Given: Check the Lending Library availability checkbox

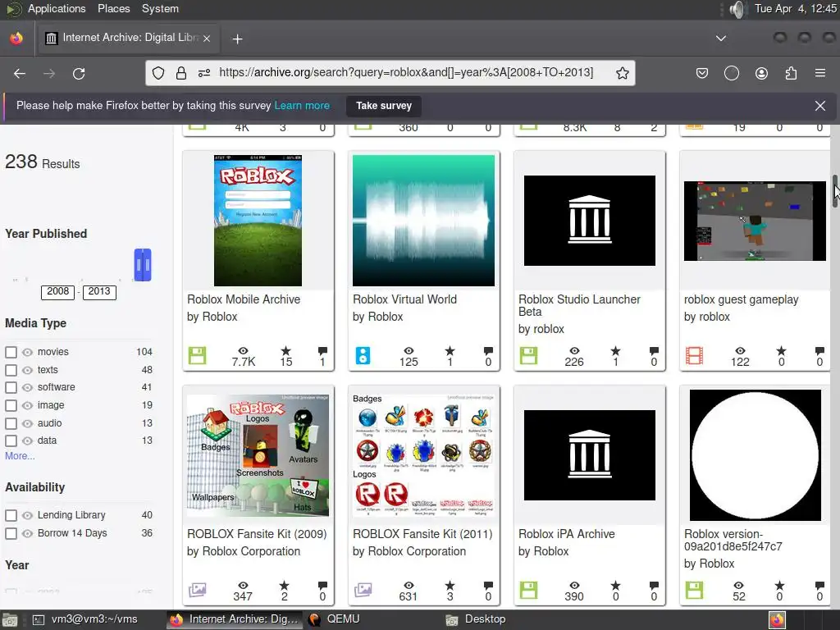Looking at the screenshot, I should pyautogui.click(x=11, y=515).
